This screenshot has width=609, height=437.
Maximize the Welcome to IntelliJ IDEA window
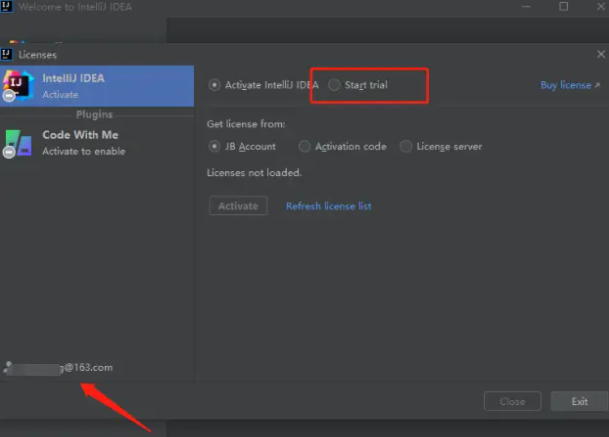click(564, 7)
